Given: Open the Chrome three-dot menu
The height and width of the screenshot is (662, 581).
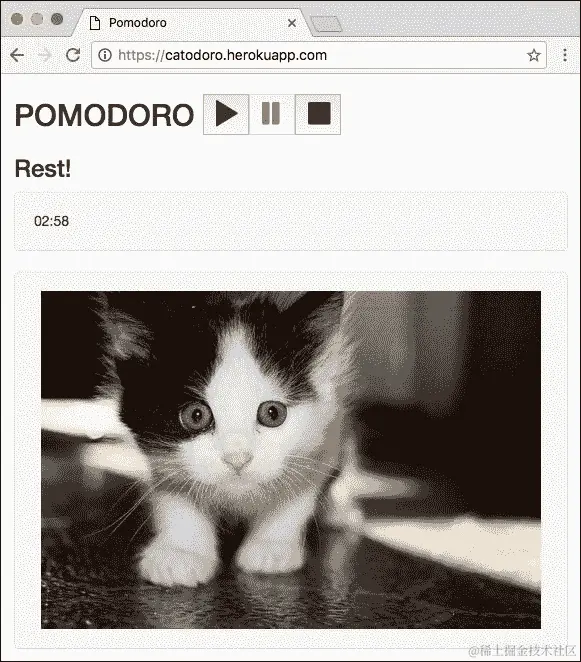Looking at the screenshot, I should point(565,55).
